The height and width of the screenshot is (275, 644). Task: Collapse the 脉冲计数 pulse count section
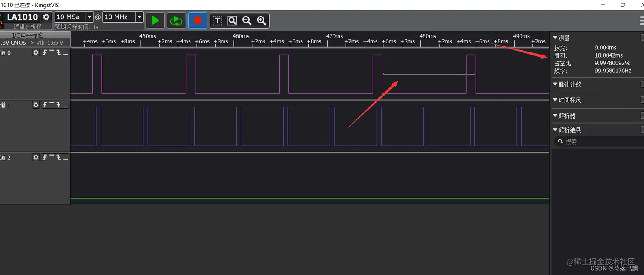(x=555, y=84)
